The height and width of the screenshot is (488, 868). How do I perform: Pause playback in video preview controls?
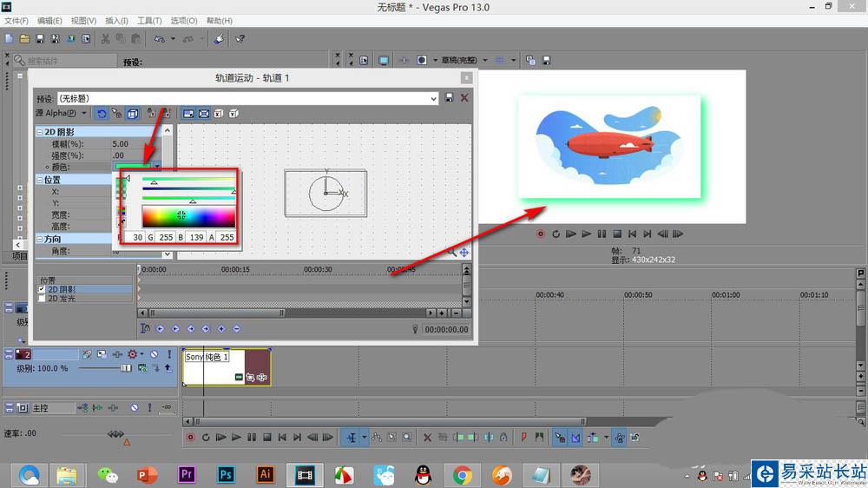coord(602,234)
